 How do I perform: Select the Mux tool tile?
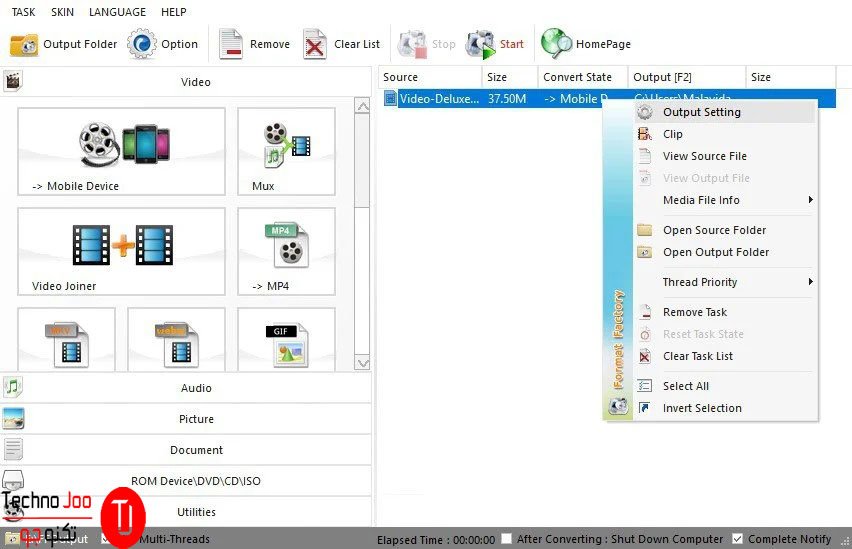(286, 151)
